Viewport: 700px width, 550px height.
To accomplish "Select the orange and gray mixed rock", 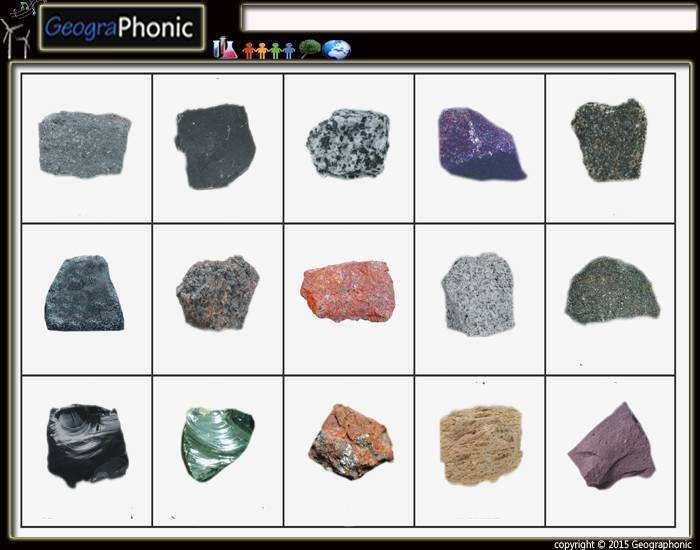I will point(351,442).
